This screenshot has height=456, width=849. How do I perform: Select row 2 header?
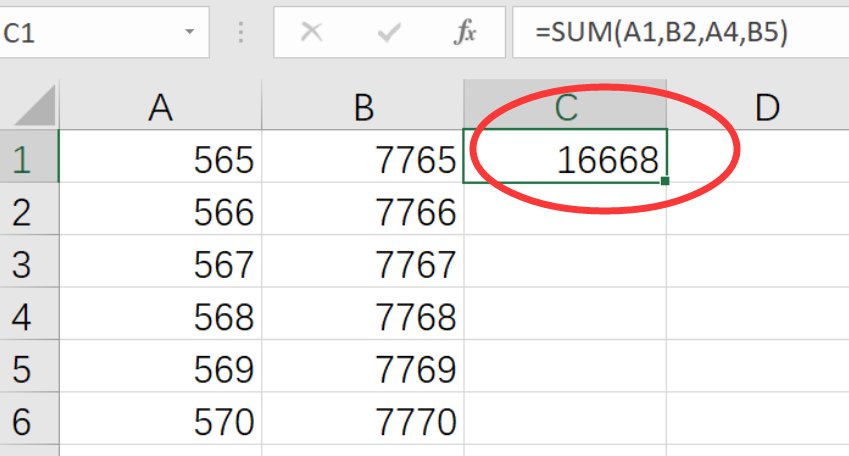[x=29, y=209]
